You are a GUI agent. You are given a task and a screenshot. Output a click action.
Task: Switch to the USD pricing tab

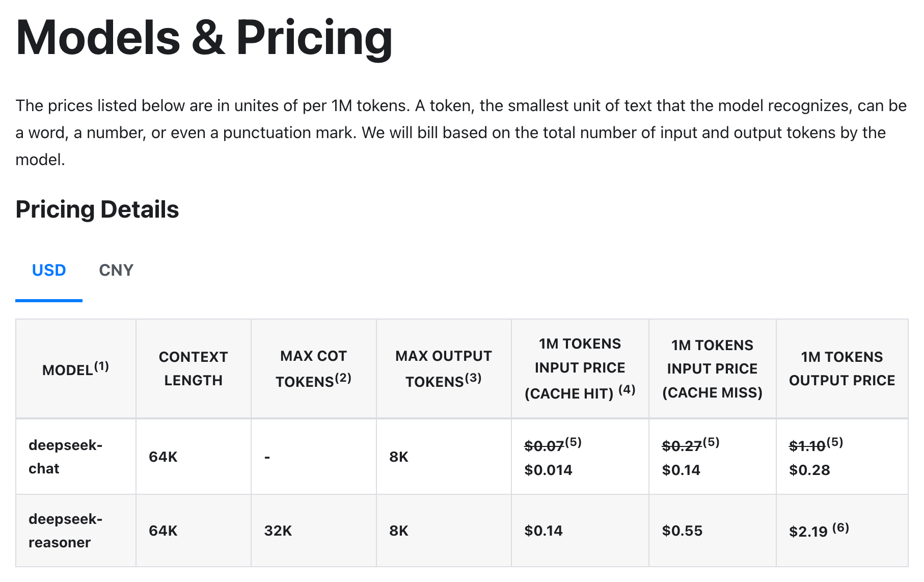pos(49,270)
